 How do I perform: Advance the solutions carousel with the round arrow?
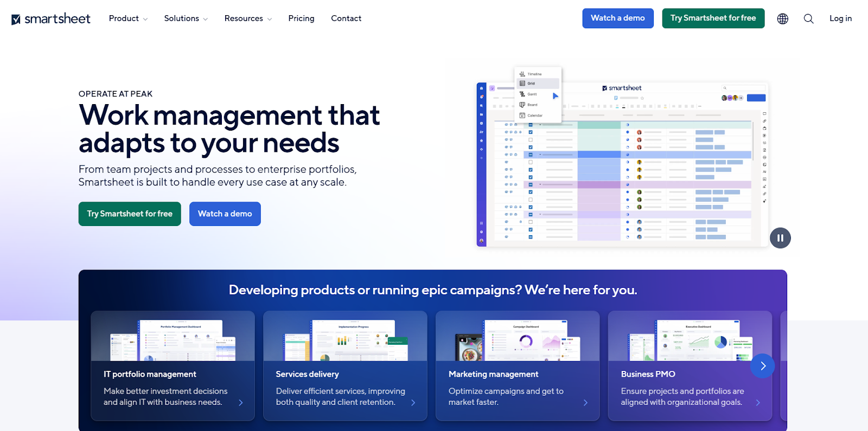763,366
